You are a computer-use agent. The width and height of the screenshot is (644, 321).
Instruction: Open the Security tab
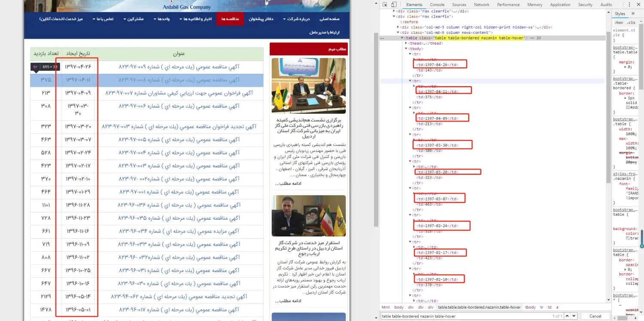pyautogui.click(x=585, y=5)
